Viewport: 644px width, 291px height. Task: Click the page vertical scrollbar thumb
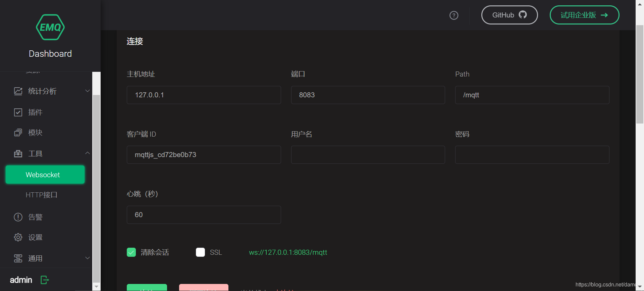point(640,74)
